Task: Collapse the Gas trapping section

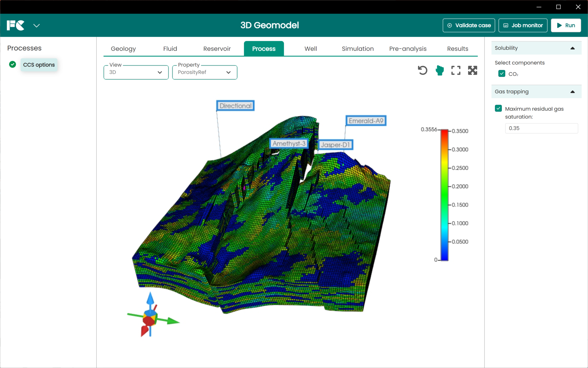Action: point(572,92)
